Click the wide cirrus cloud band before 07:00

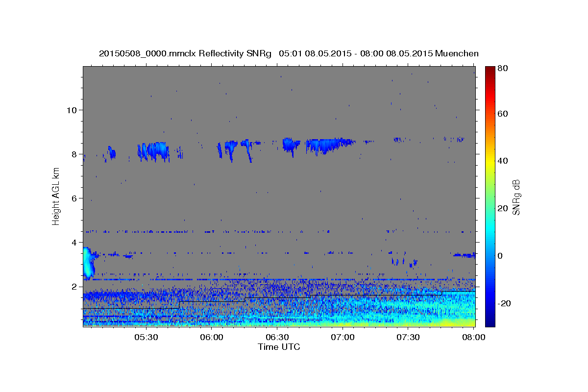point(329,145)
